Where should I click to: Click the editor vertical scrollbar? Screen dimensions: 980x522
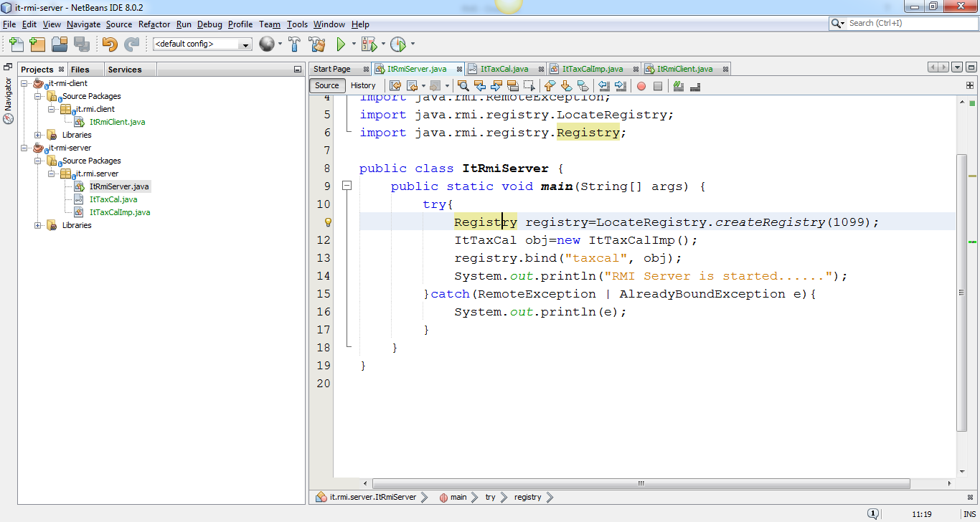962,293
